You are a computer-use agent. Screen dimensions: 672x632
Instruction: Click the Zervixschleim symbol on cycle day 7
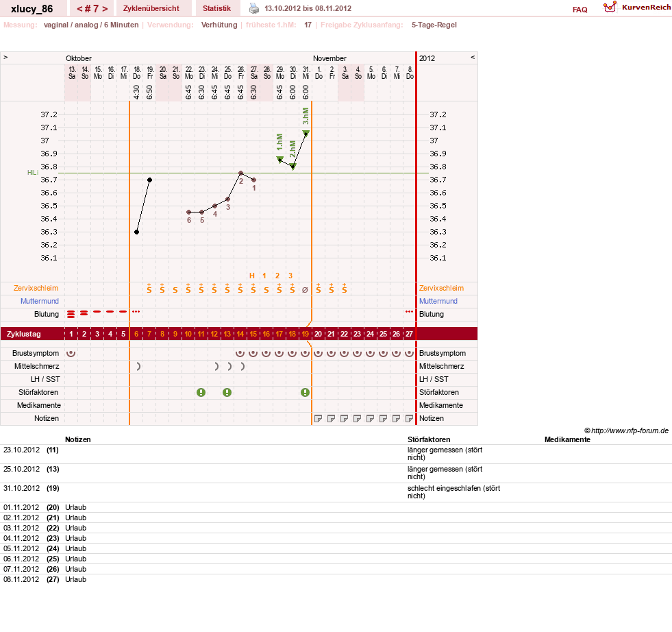click(x=149, y=288)
